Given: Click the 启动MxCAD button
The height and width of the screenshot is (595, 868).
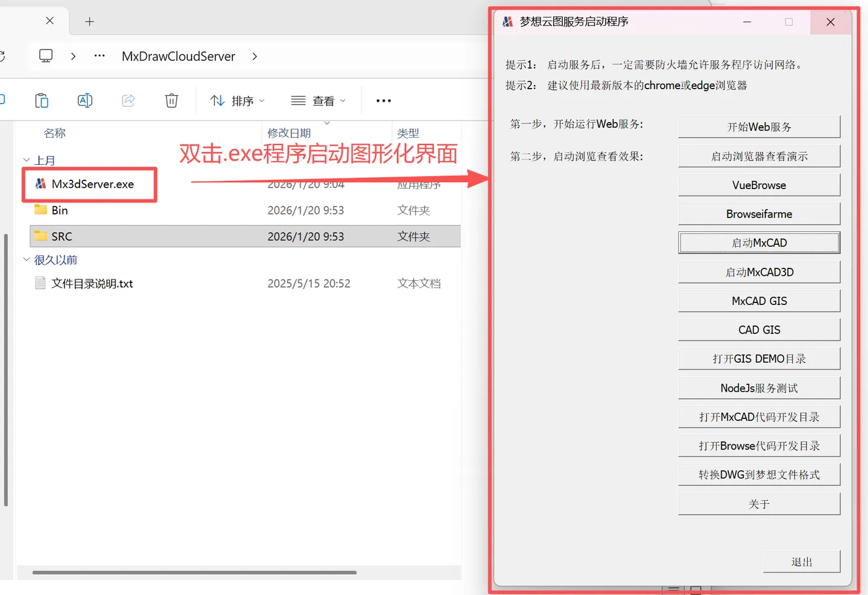Looking at the screenshot, I should 759,243.
